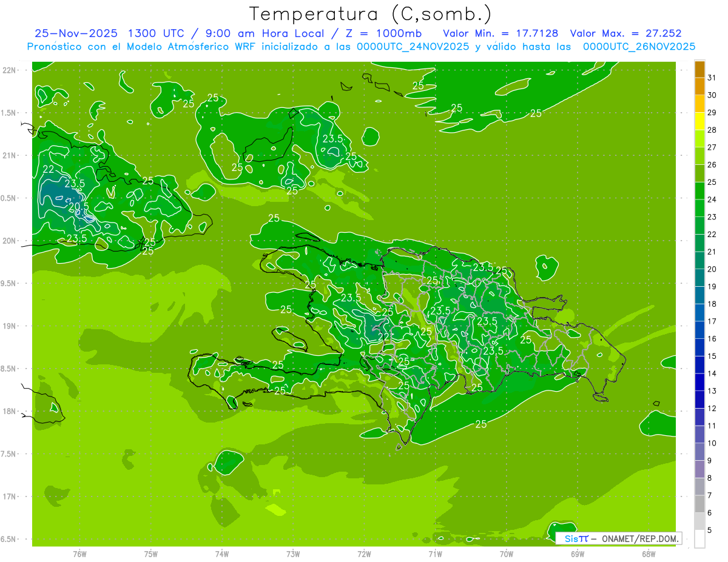Viewport: 728px width, 562px height.
Task: Click the 20N latitude axis label
Action: (x=10, y=241)
